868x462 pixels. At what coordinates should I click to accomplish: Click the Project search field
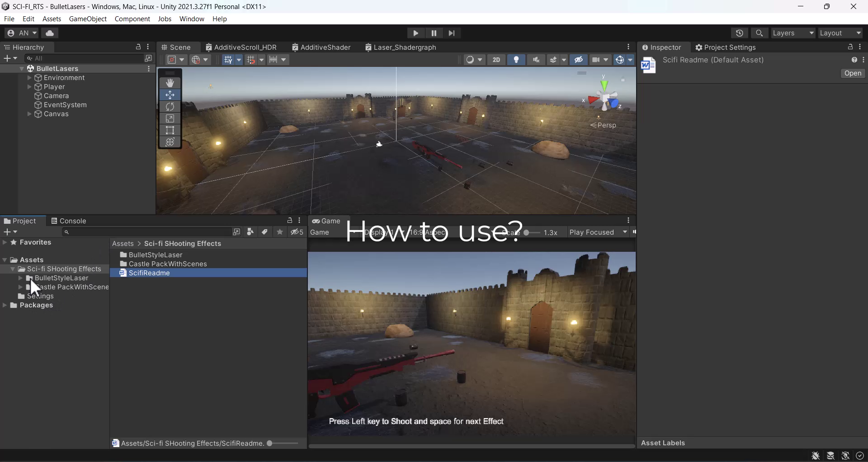coord(146,232)
